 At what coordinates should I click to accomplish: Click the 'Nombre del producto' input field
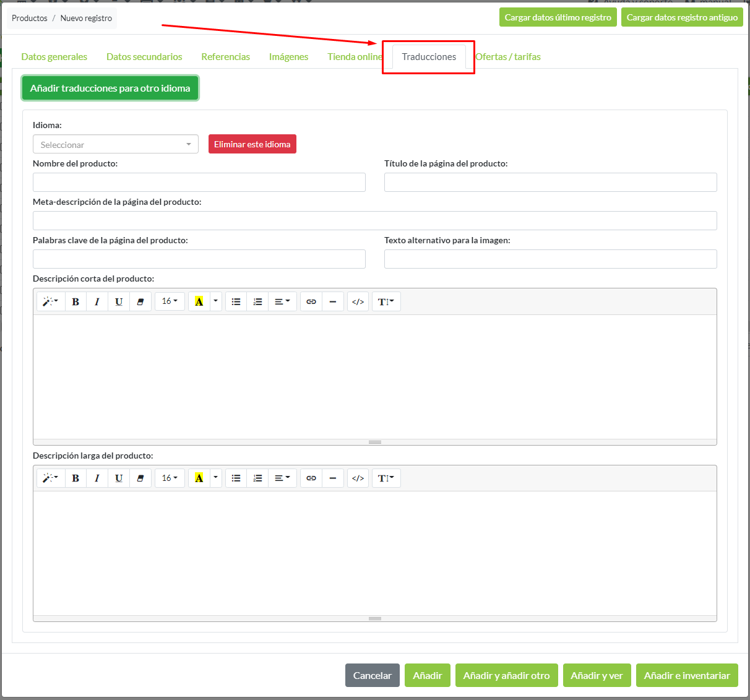click(x=199, y=182)
